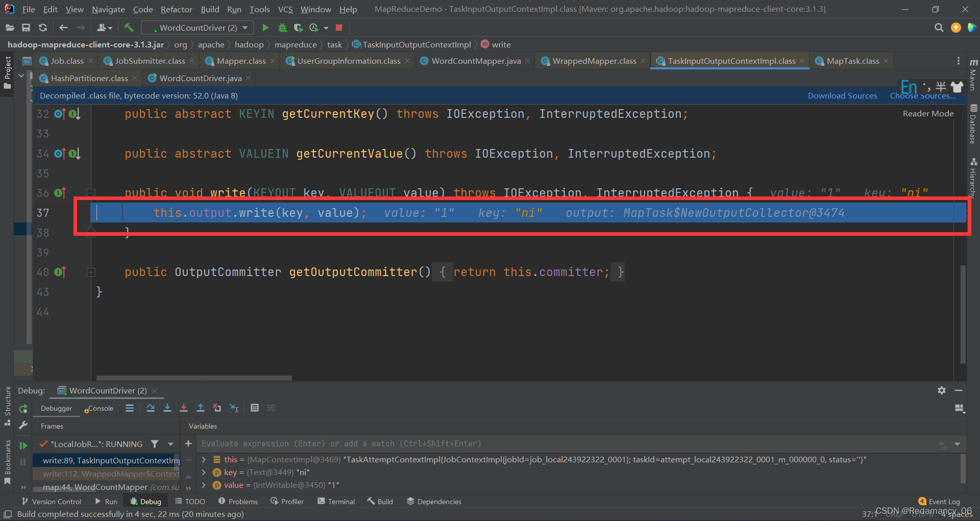The height and width of the screenshot is (521, 980).
Task: Open debug panel gear settings
Action: pos(942,390)
